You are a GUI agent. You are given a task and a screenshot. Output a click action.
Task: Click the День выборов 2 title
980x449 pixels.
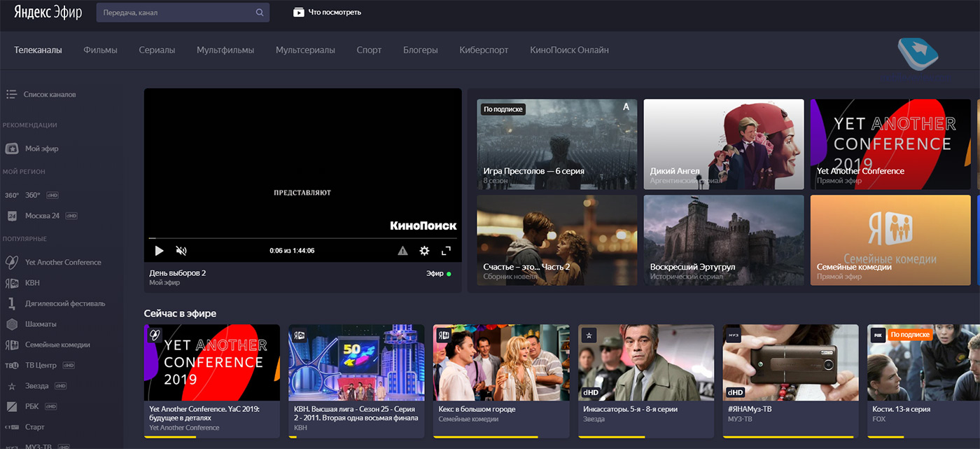[178, 273]
